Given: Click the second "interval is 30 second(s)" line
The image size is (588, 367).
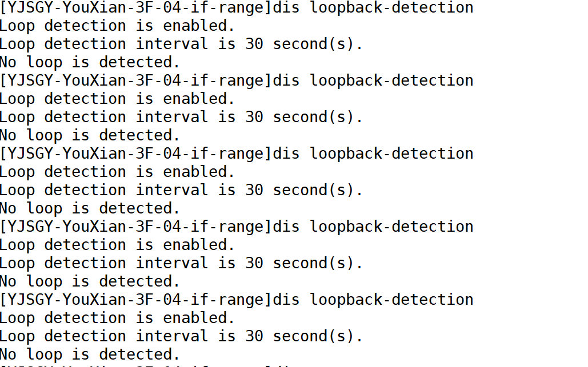Looking at the screenshot, I should tap(181, 117).
